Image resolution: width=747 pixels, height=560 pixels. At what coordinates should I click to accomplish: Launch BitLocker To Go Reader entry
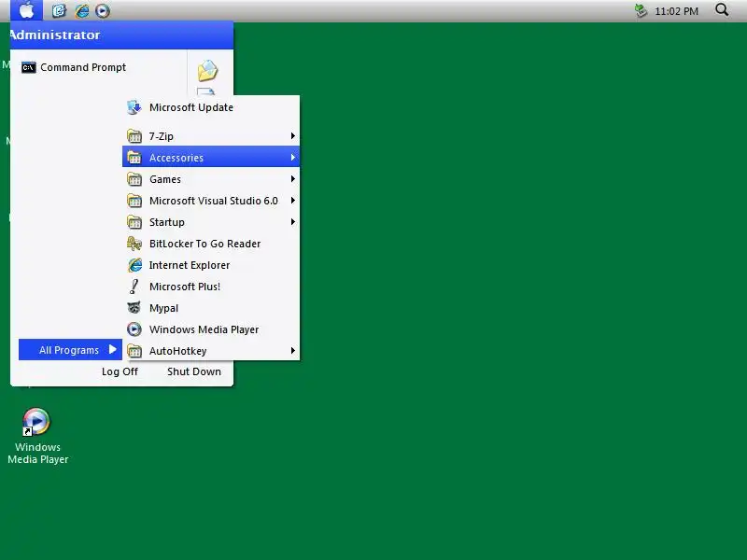[x=211, y=244]
